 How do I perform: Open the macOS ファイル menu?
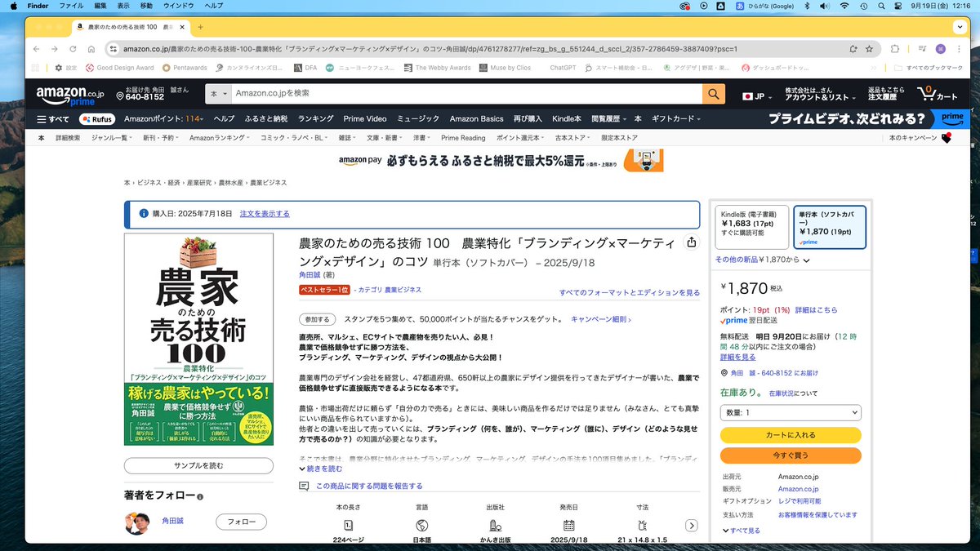(72, 6)
